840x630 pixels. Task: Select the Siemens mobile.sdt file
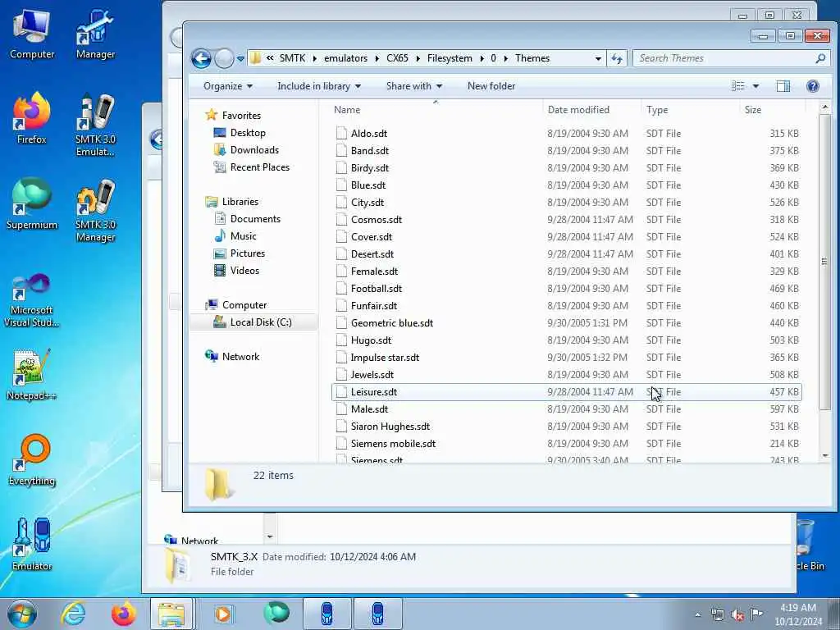566,444
